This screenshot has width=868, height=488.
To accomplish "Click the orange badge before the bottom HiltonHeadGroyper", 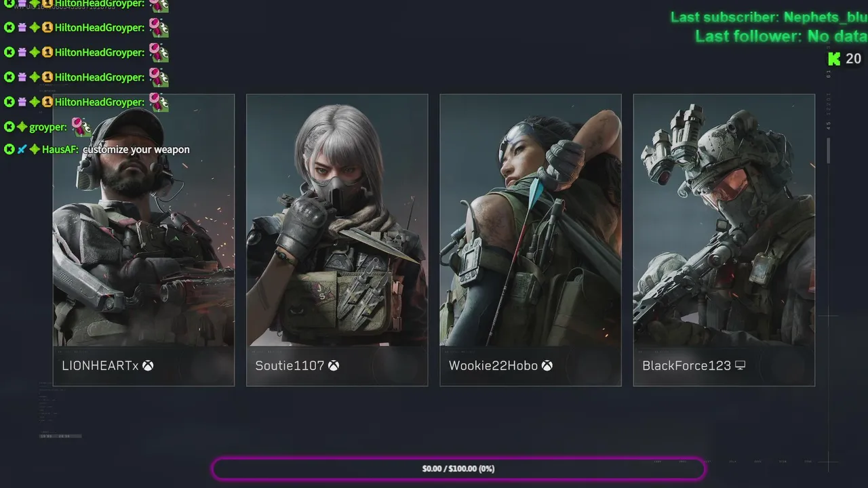I will click(47, 102).
